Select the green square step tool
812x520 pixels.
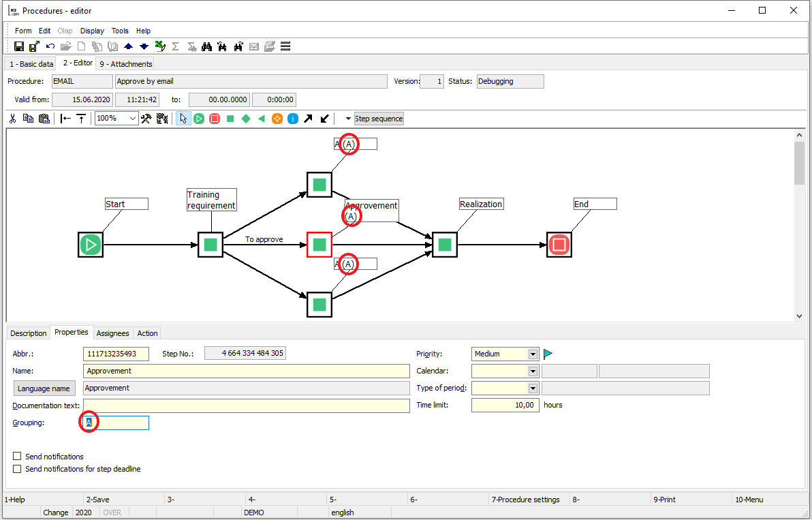point(230,119)
